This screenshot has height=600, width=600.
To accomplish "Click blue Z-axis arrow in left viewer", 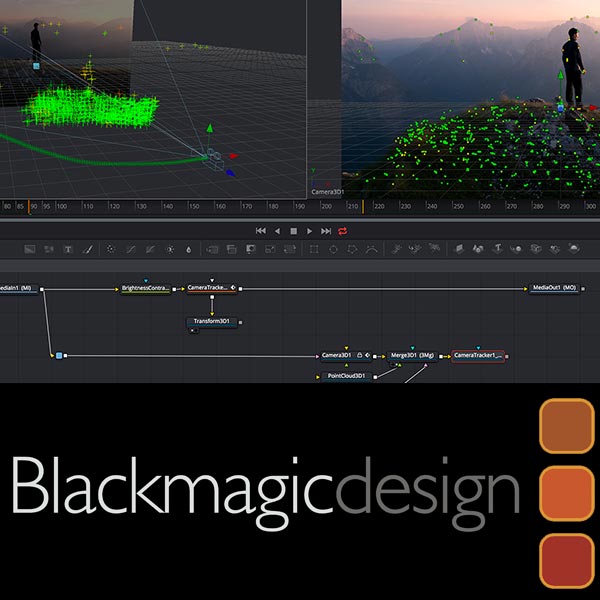I will (x=230, y=173).
